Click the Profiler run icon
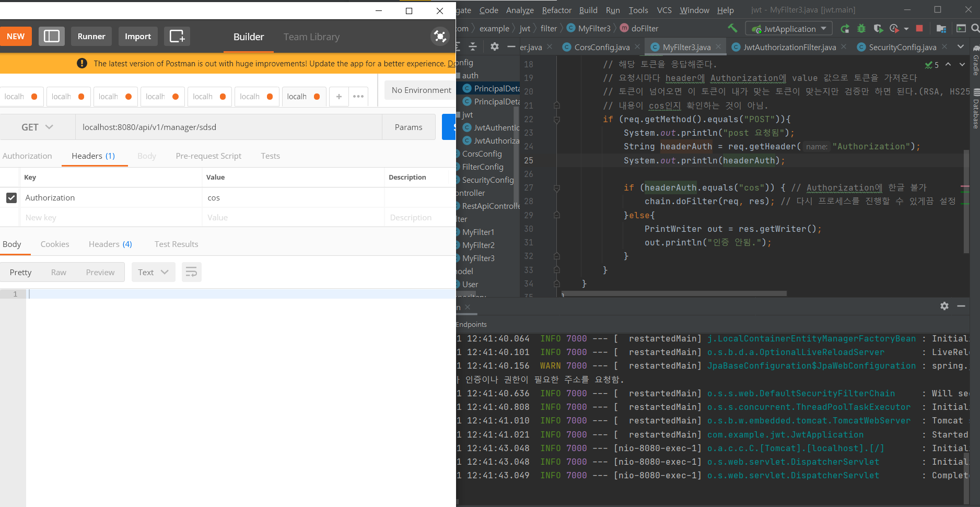Screen dimensions: 980x507 click(x=894, y=29)
